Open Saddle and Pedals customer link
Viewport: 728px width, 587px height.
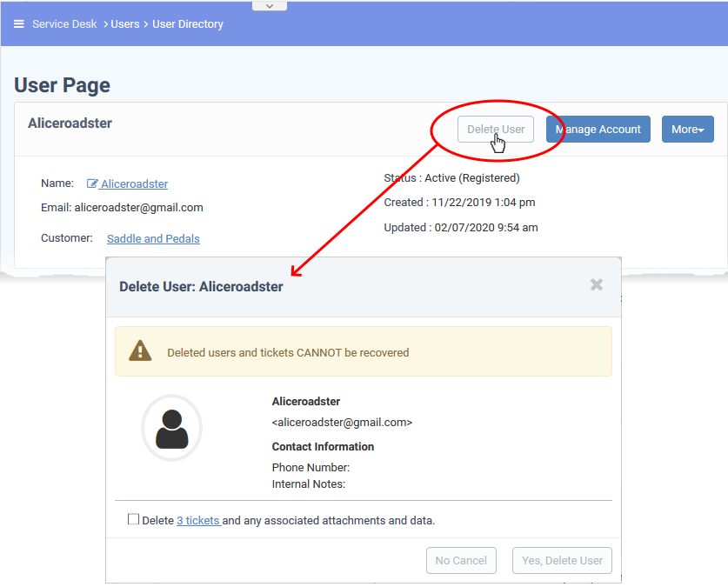pyautogui.click(x=153, y=238)
